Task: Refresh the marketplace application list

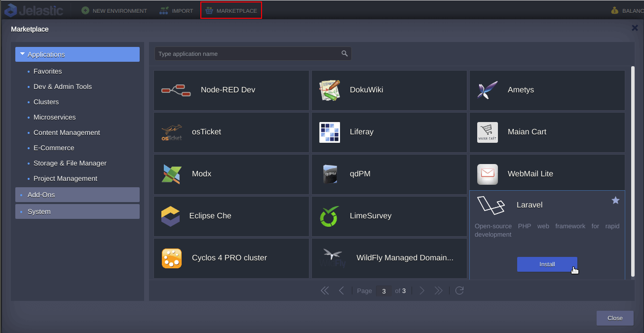Action: (459, 291)
